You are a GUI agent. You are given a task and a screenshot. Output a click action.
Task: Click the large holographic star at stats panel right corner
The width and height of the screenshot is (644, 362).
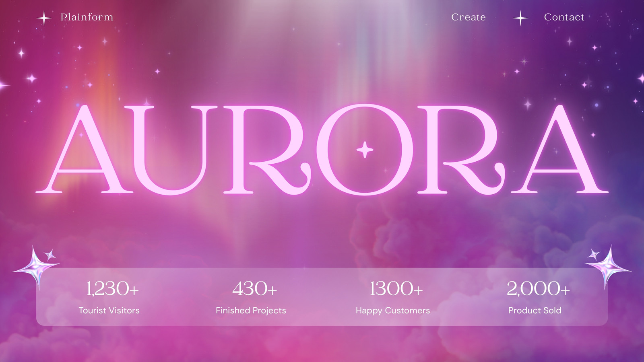pyautogui.click(x=608, y=267)
